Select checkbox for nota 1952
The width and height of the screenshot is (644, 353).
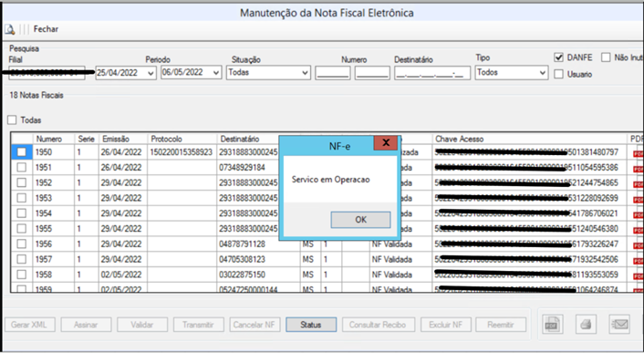(21, 182)
